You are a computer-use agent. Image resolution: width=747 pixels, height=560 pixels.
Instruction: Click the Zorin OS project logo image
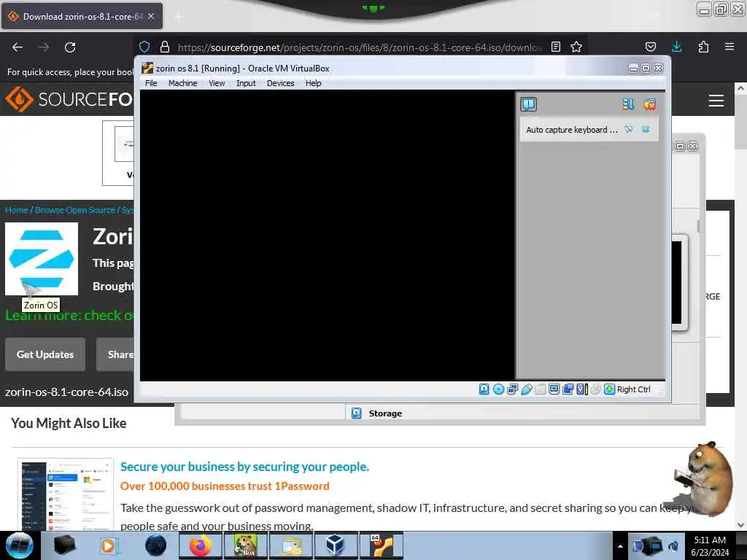[42, 259]
